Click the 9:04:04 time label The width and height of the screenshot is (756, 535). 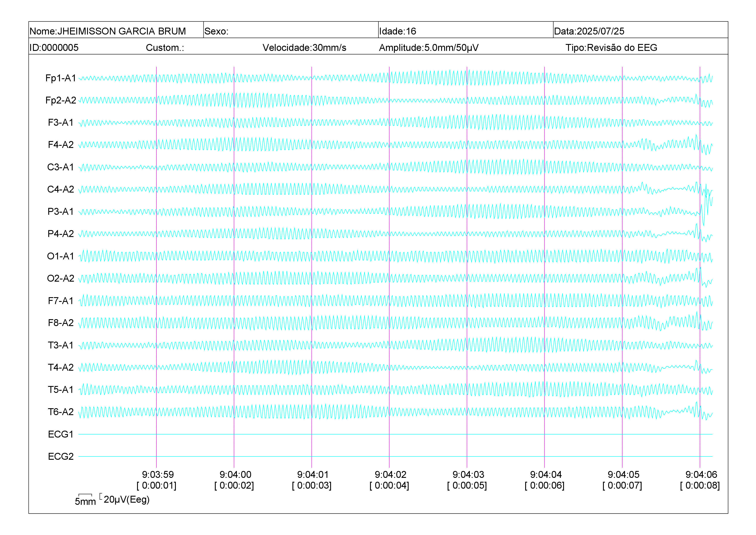546,475
